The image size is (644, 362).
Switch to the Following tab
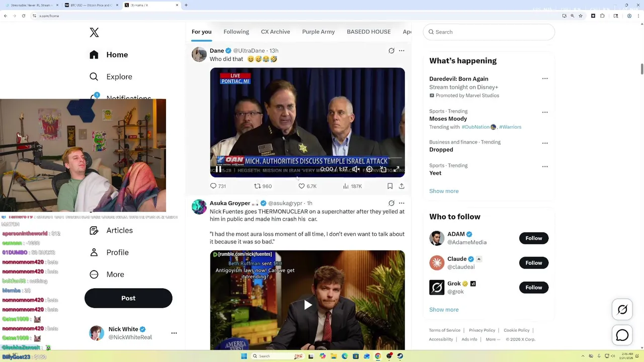[x=236, y=32]
